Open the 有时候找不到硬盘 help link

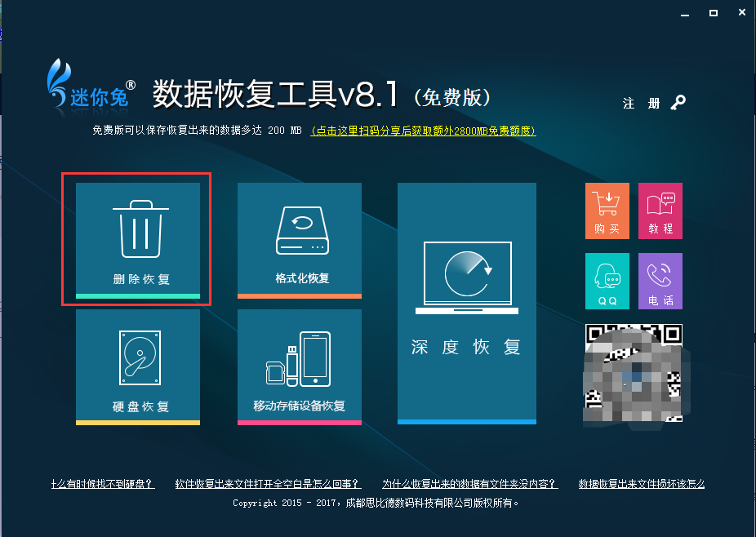[103, 483]
